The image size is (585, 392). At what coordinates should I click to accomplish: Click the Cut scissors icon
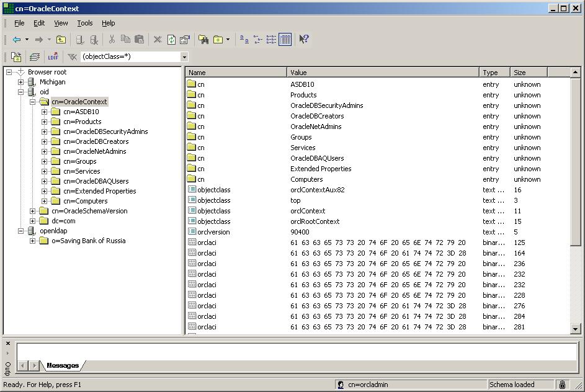click(x=112, y=39)
